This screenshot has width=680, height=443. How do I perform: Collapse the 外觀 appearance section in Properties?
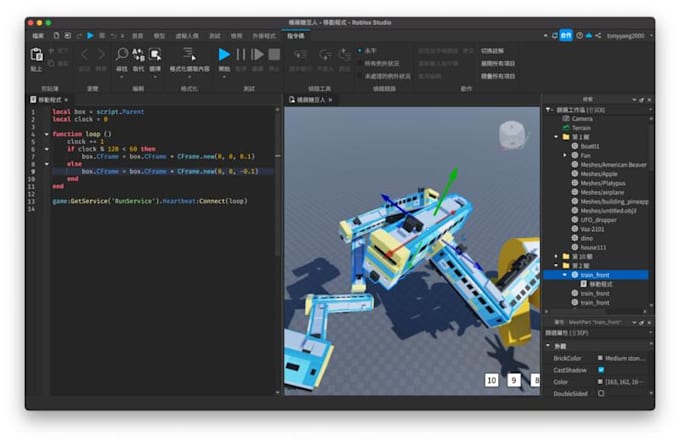coord(548,346)
